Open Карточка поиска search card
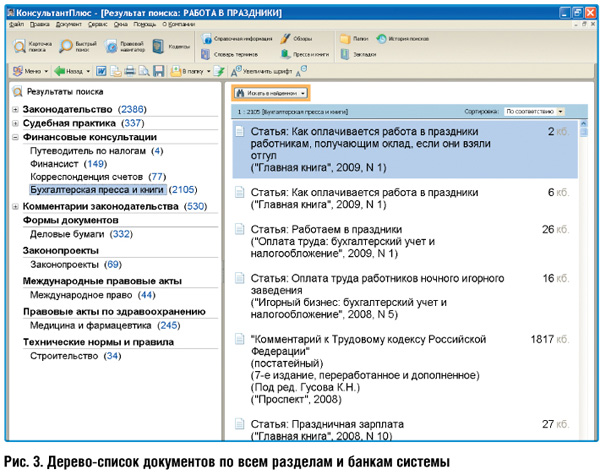600x475 pixels. [x=32, y=46]
